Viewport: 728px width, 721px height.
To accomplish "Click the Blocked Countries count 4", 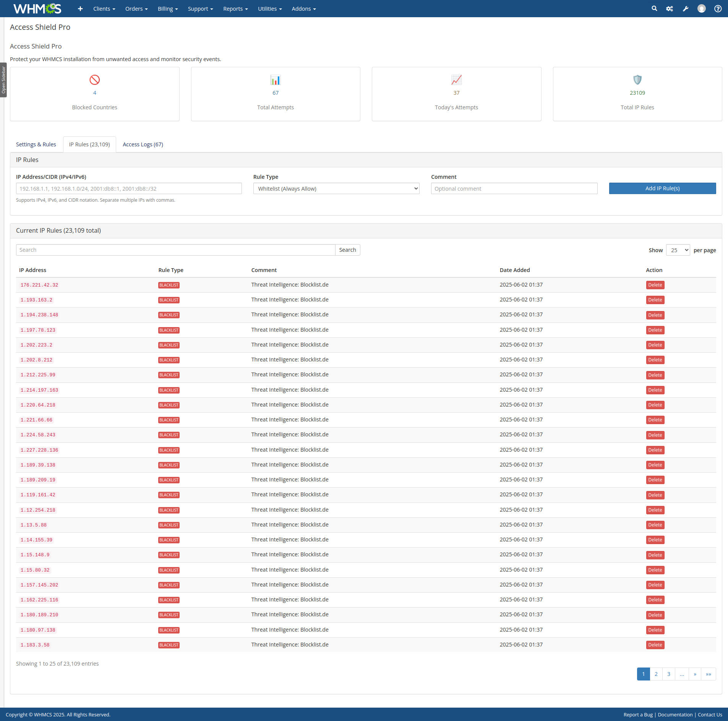I will [95, 93].
